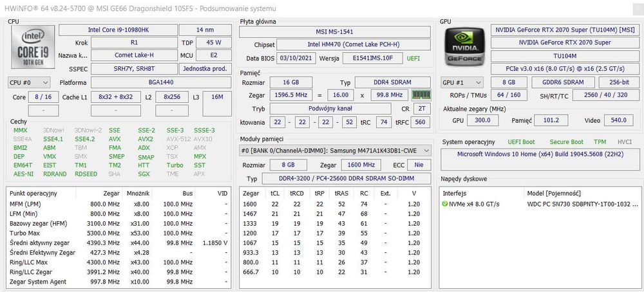This screenshot has width=644, height=292.
Task: Click the CR 2T value field
Action: (x=422, y=109)
